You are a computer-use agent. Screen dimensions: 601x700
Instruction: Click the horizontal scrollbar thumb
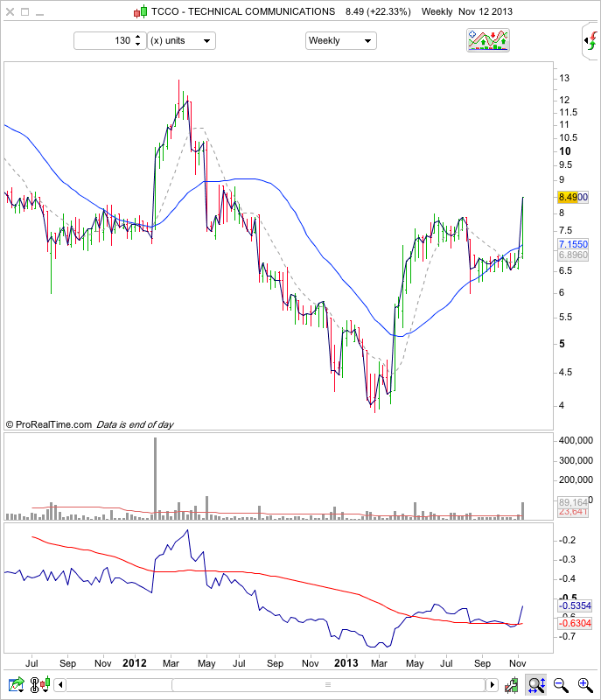(328, 684)
